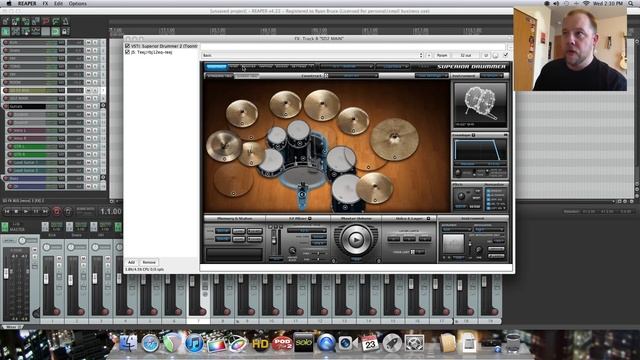Open the Calendar icon showing 23
Image resolution: width=640 pixels, height=360 pixels.
coord(370,343)
